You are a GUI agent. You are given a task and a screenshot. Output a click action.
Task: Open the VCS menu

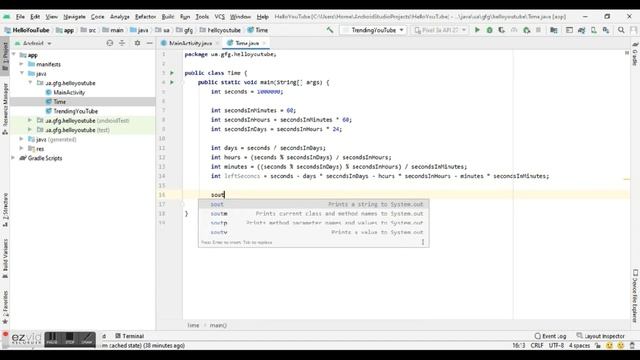[220, 17]
